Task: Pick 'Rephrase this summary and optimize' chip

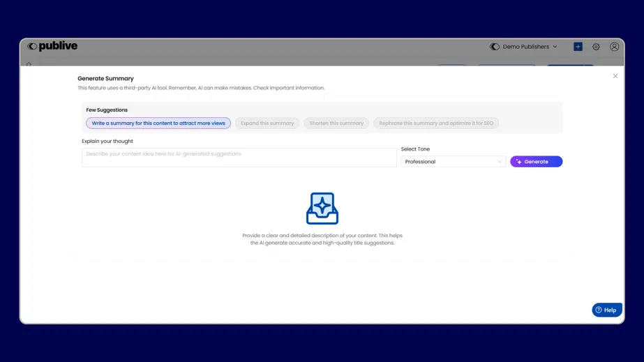Action: tap(436, 123)
